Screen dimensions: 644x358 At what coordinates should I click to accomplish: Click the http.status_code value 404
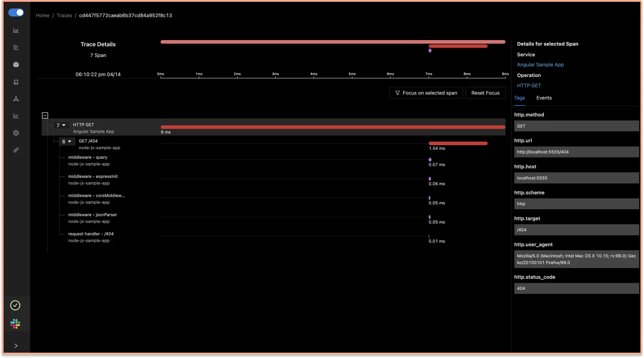[576, 288]
